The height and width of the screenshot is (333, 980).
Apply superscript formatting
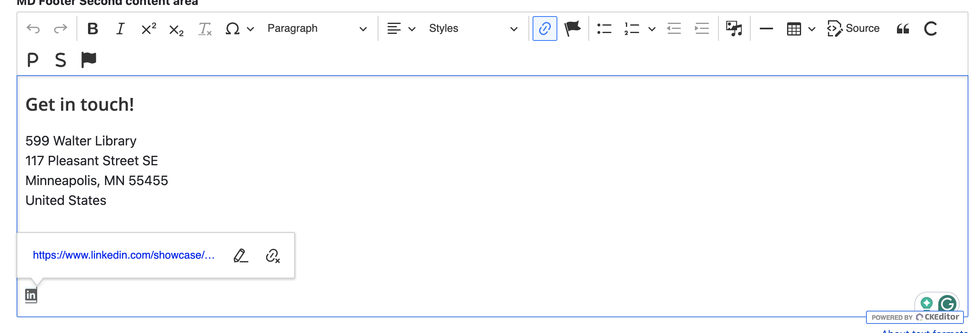[148, 29]
